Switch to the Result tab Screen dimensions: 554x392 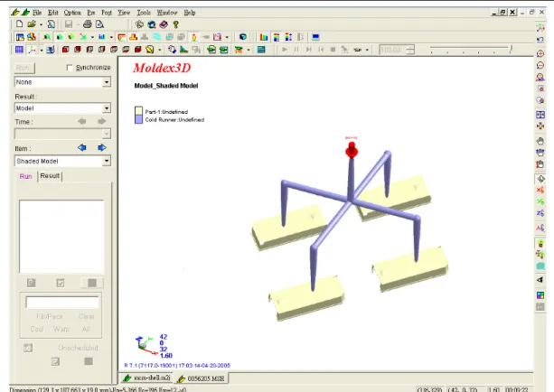click(x=50, y=176)
